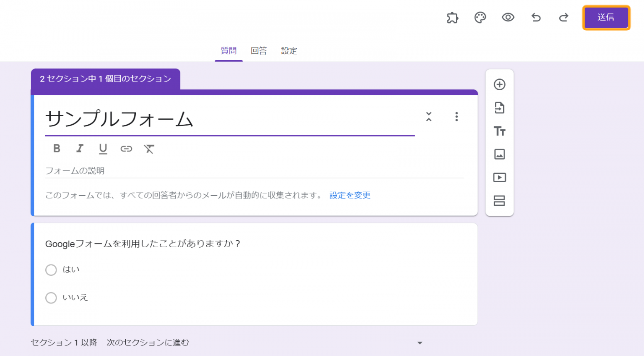
Task: Open the section options three-dot menu
Action: coord(457,117)
